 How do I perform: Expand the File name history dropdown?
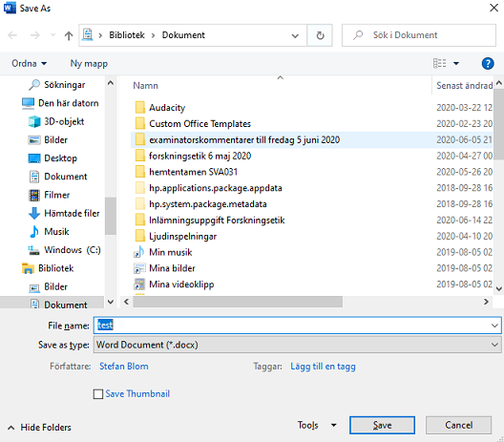(x=494, y=326)
